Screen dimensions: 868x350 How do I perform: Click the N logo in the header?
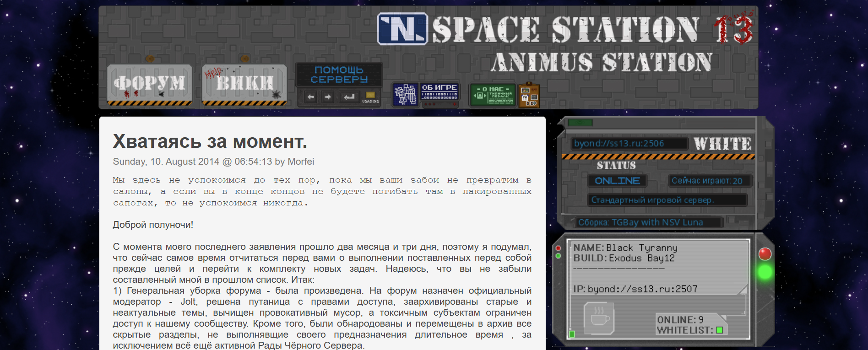[402, 29]
